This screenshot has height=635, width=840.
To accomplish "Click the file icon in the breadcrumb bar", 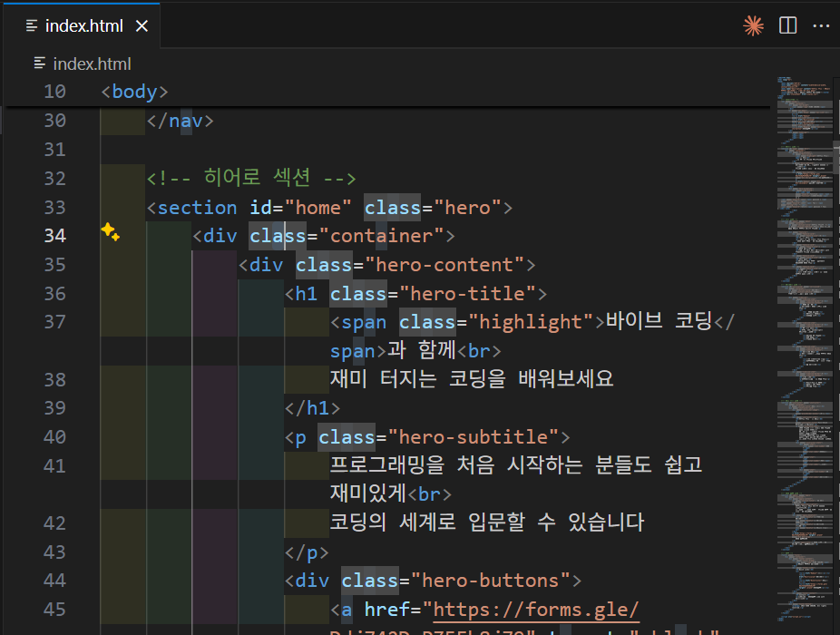I will (x=40, y=63).
